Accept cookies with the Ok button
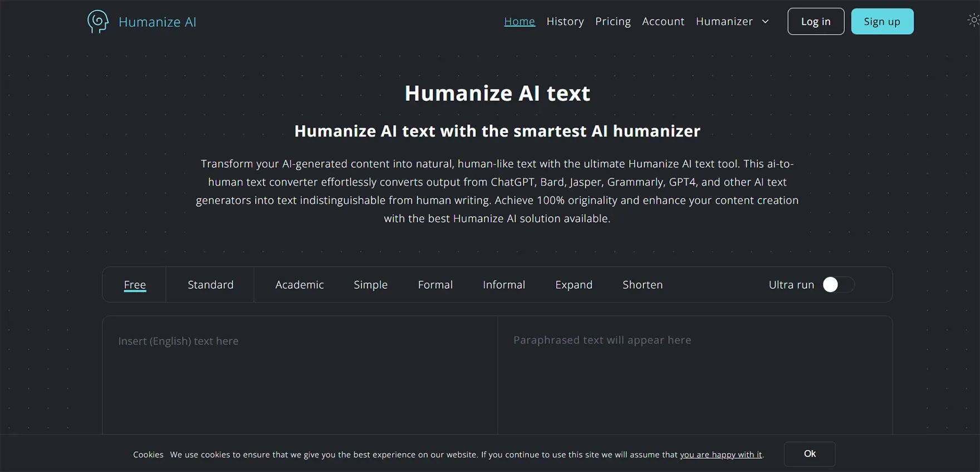Viewport: 980px width, 472px height. point(810,454)
